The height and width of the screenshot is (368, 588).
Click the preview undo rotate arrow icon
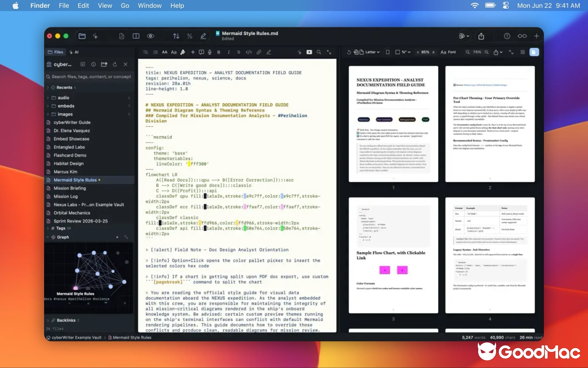[349, 52]
